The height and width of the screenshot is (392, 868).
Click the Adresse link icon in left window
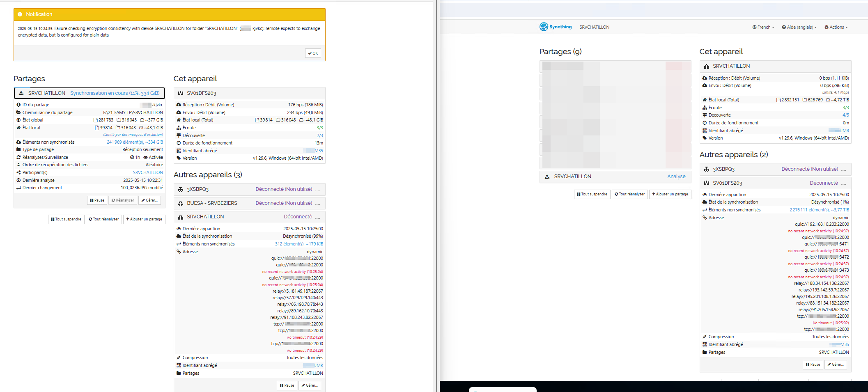(x=179, y=252)
